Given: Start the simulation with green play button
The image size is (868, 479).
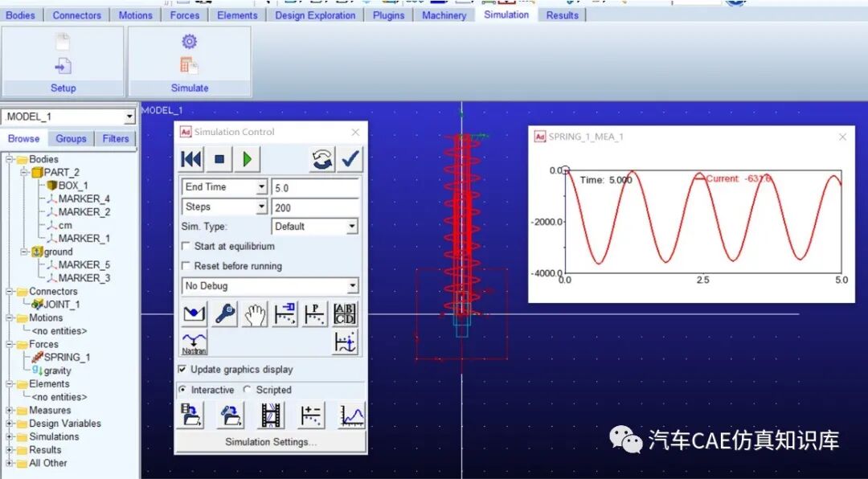Looking at the screenshot, I should tap(248, 159).
